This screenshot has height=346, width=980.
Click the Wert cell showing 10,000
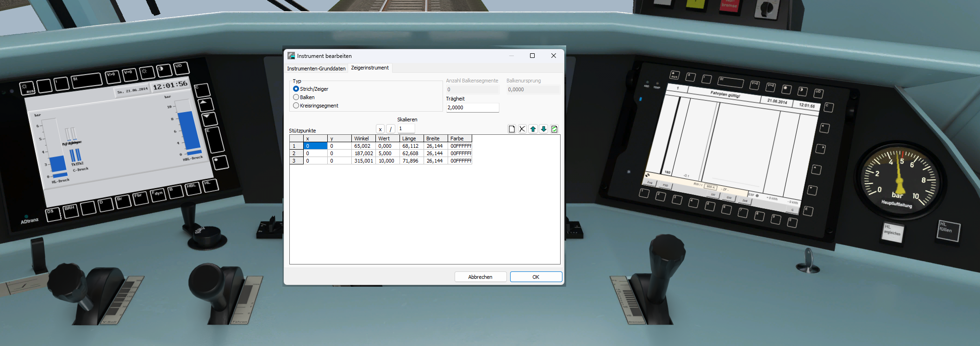(x=387, y=161)
